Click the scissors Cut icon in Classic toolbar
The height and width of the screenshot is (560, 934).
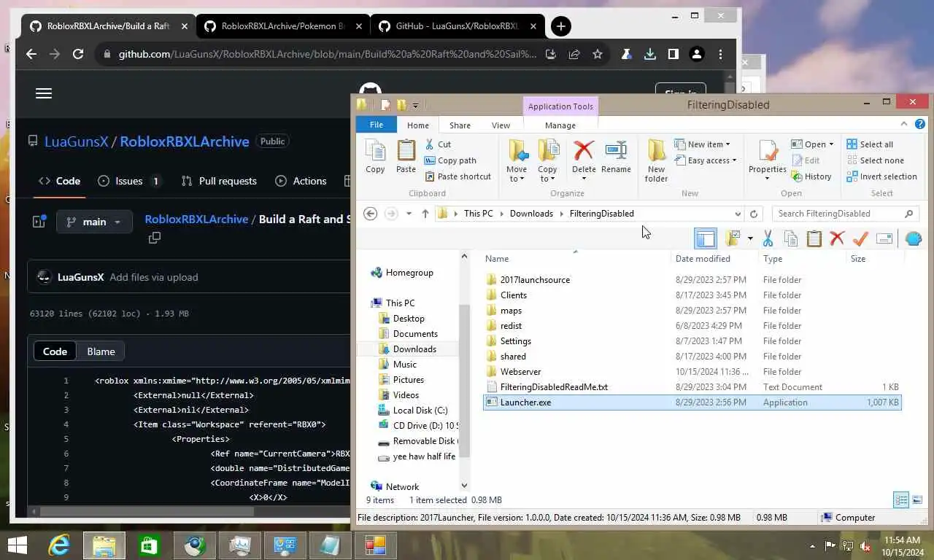(768, 238)
